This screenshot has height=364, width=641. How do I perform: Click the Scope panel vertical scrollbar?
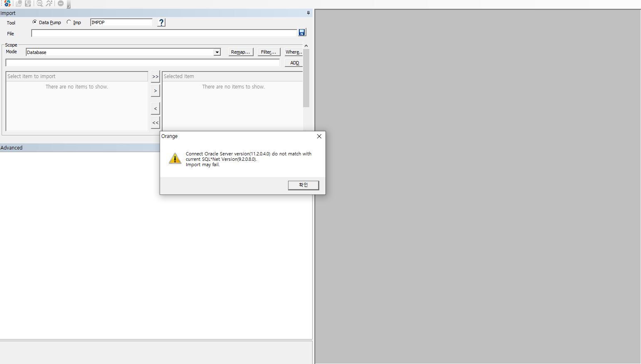[306, 79]
